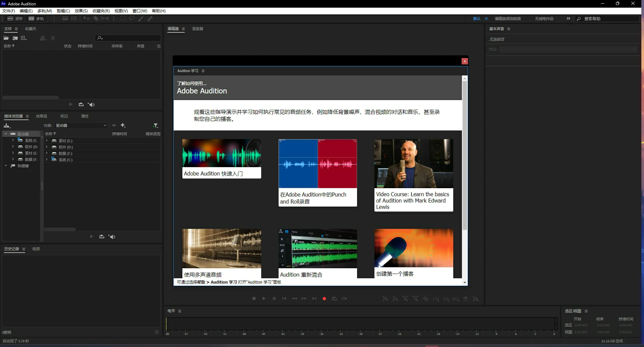Viewport: 644px width, 347px height.
Task: Switch to the 收藏夹 tab in Files panel
Action: click(30, 29)
